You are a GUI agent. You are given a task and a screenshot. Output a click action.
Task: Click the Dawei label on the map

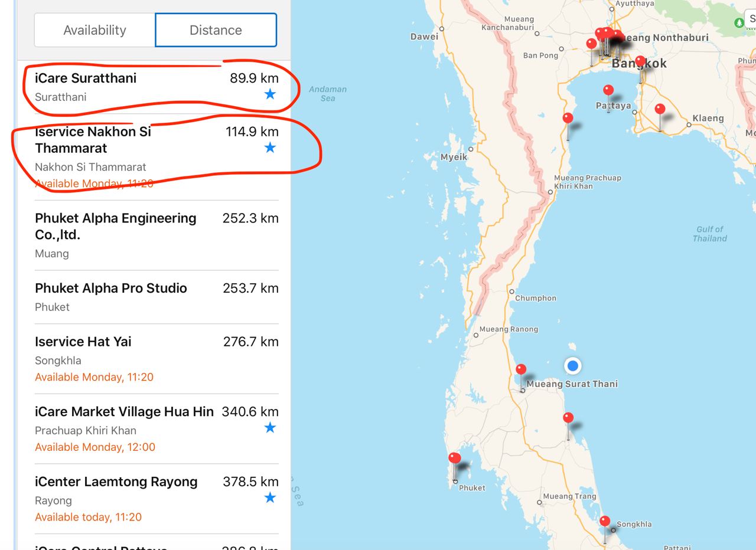425,37
